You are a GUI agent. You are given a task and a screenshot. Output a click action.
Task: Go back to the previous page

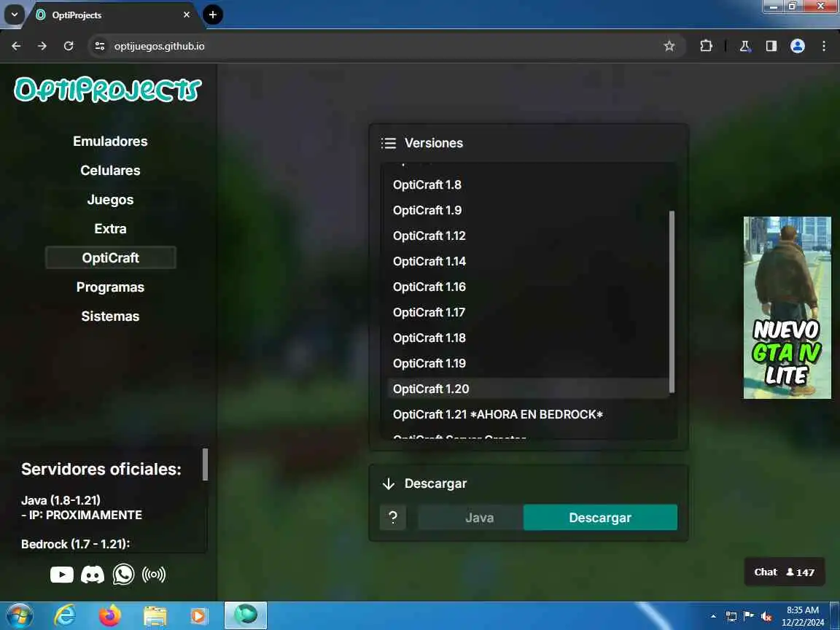(x=17, y=46)
